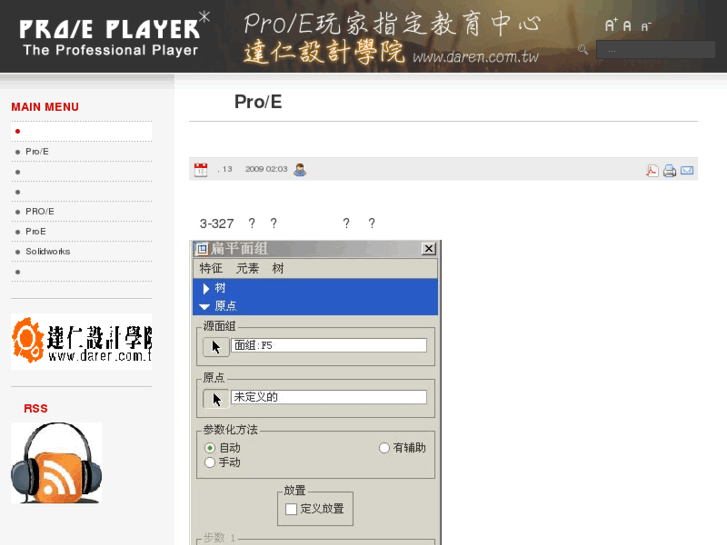Click the printer icon
Viewport: 727px width, 545px height.
pyautogui.click(x=670, y=170)
